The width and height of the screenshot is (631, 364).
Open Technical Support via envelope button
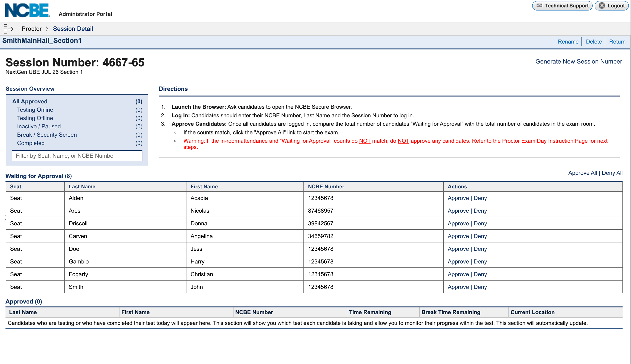coord(562,6)
